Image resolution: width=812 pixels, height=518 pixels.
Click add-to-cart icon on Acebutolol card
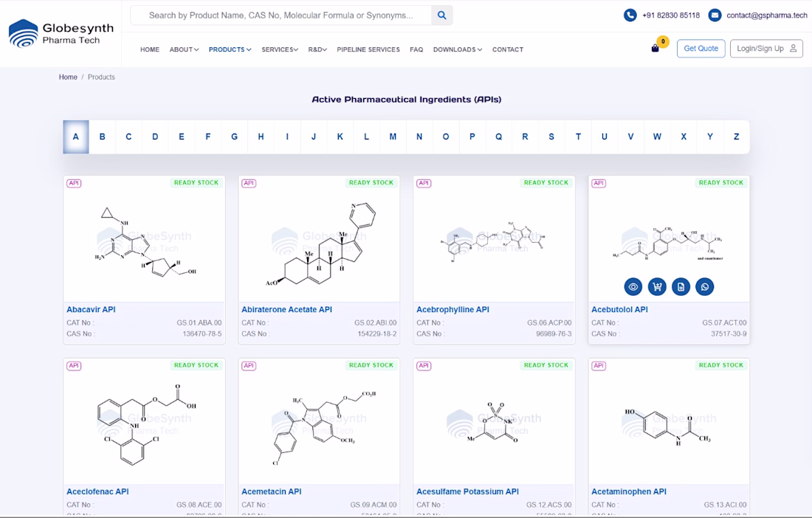pos(657,287)
